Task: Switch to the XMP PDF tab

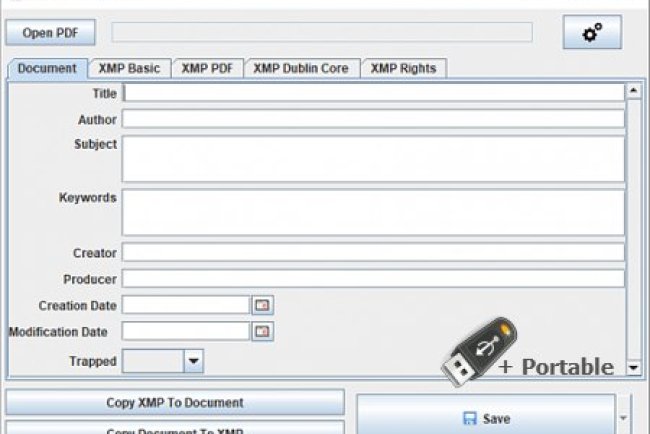Action: (207, 68)
